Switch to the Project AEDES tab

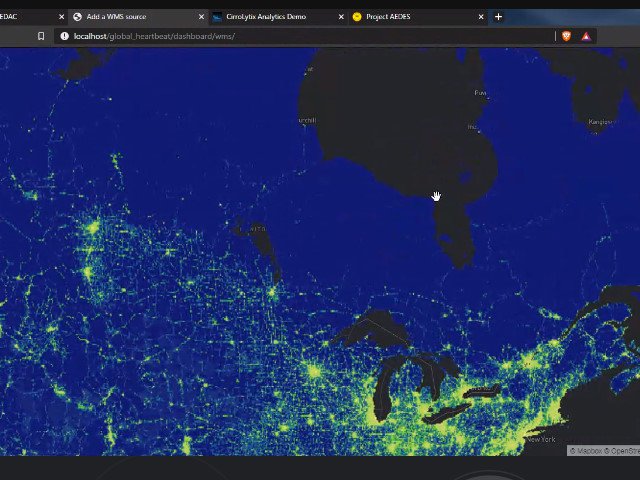pos(418,17)
